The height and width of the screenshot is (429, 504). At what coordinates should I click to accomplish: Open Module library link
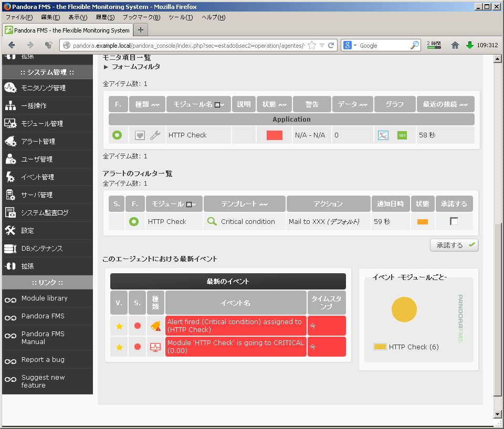(44, 298)
